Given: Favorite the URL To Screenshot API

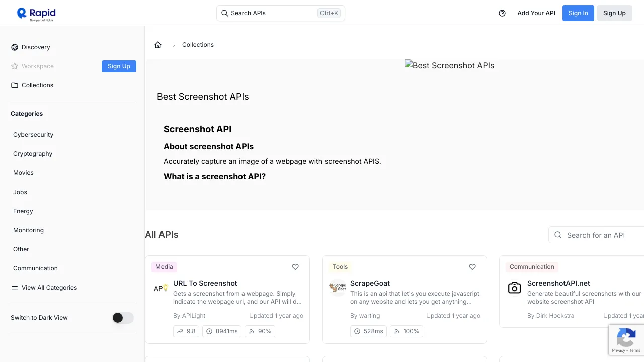Looking at the screenshot, I should [x=295, y=267].
